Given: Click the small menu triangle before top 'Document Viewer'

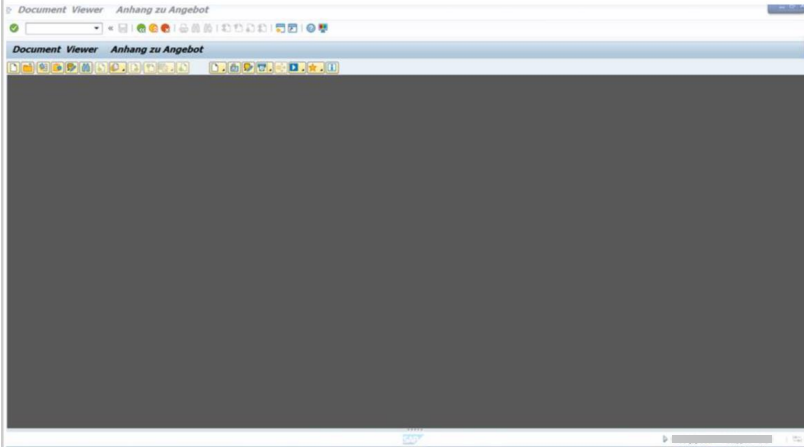Looking at the screenshot, I should pyautogui.click(x=9, y=10).
